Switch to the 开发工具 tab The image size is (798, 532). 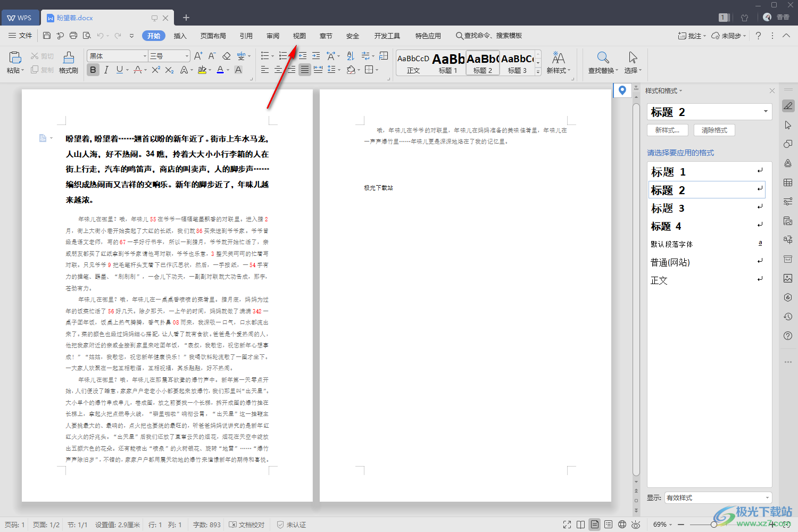point(387,36)
